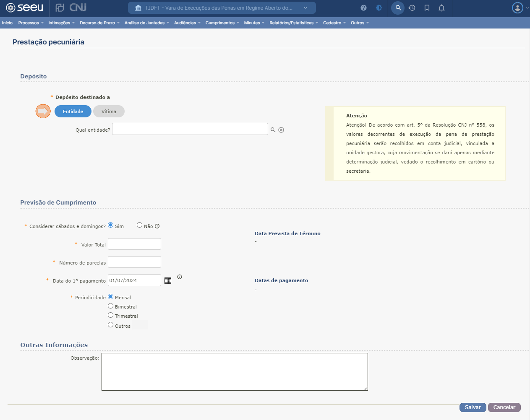The height and width of the screenshot is (420, 530).
Task: Open the history clock icon
Action: tap(412, 8)
